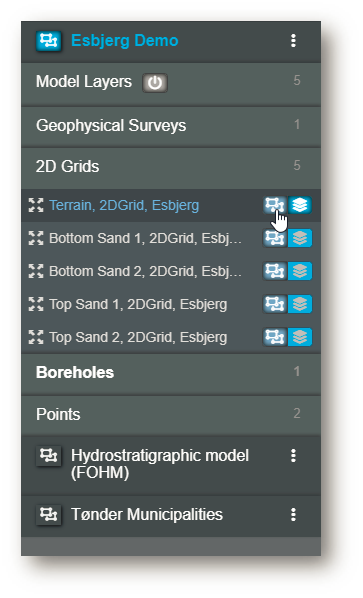This screenshot has height=598, width=363.
Task: Click the model icon on Terrain row
Action: [275, 205]
